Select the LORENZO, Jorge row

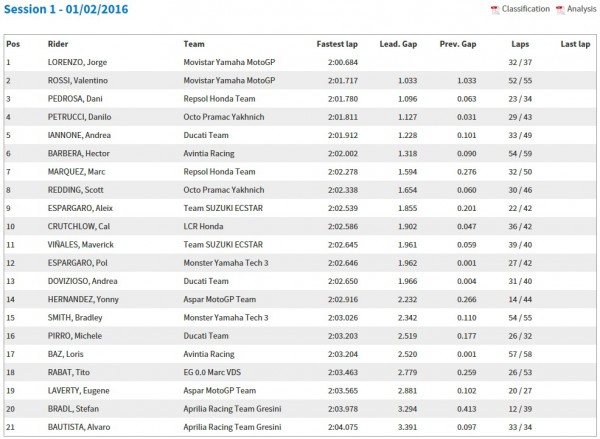pyautogui.click(x=300, y=62)
